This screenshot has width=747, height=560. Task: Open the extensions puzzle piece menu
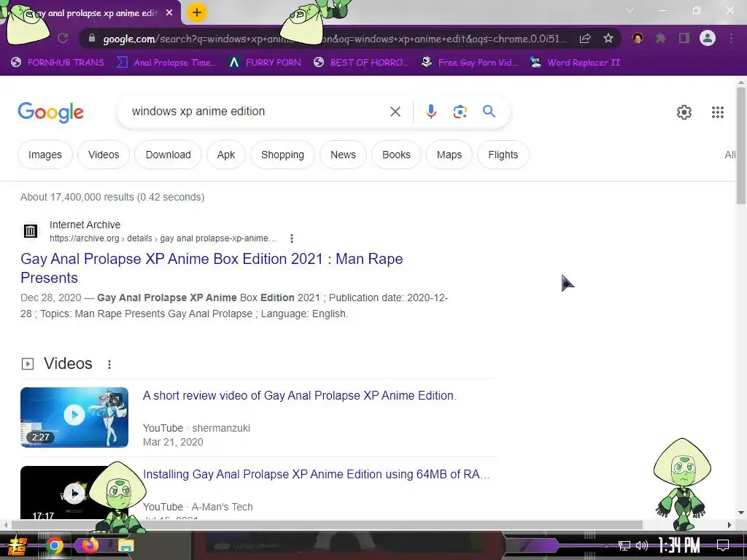[x=660, y=38]
